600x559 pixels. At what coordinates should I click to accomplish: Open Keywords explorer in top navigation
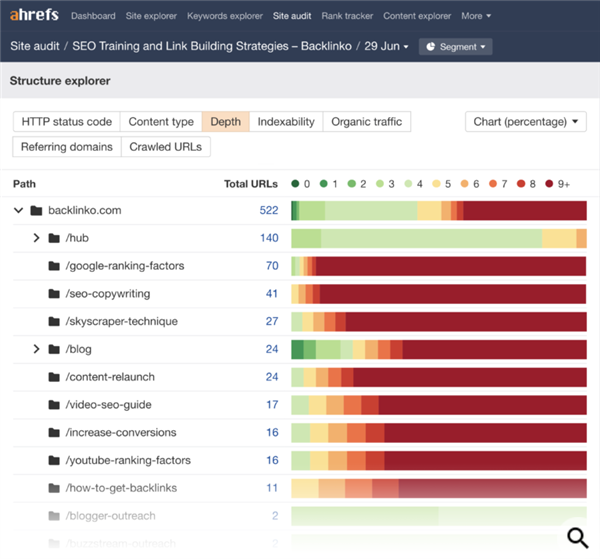click(226, 16)
